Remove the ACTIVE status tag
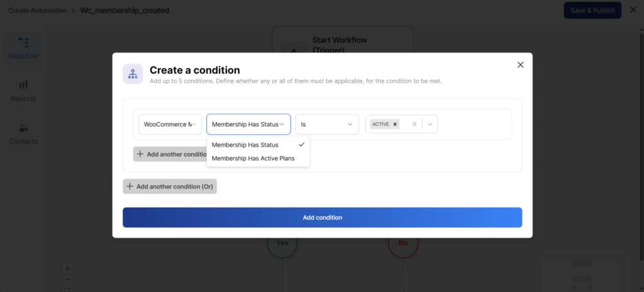 395,124
